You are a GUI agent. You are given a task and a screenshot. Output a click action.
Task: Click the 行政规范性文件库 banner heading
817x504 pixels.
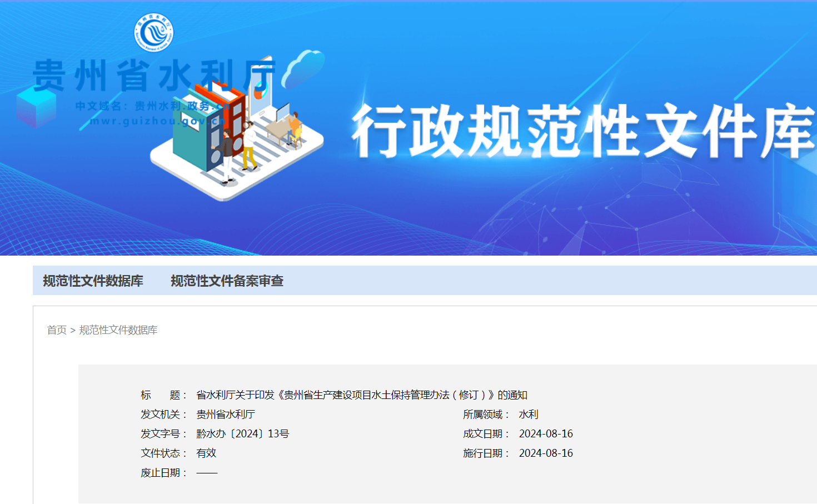click(582, 132)
